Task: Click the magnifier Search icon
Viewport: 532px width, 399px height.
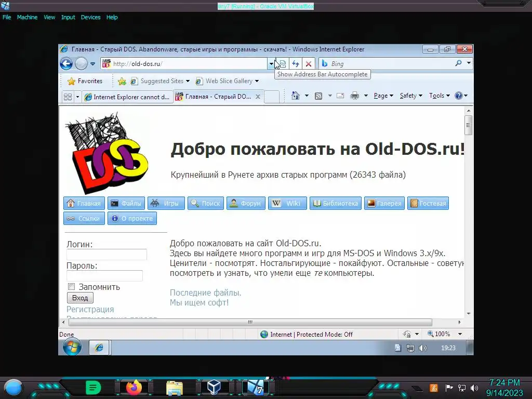Action: (458, 63)
